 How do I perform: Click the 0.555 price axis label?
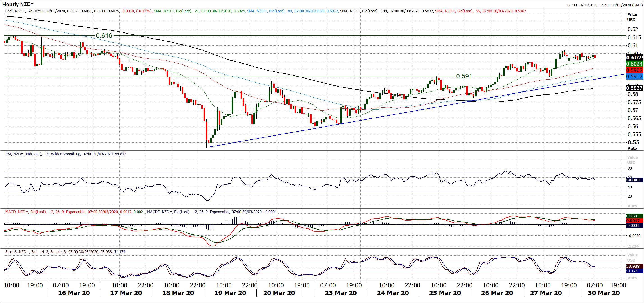point(634,134)
